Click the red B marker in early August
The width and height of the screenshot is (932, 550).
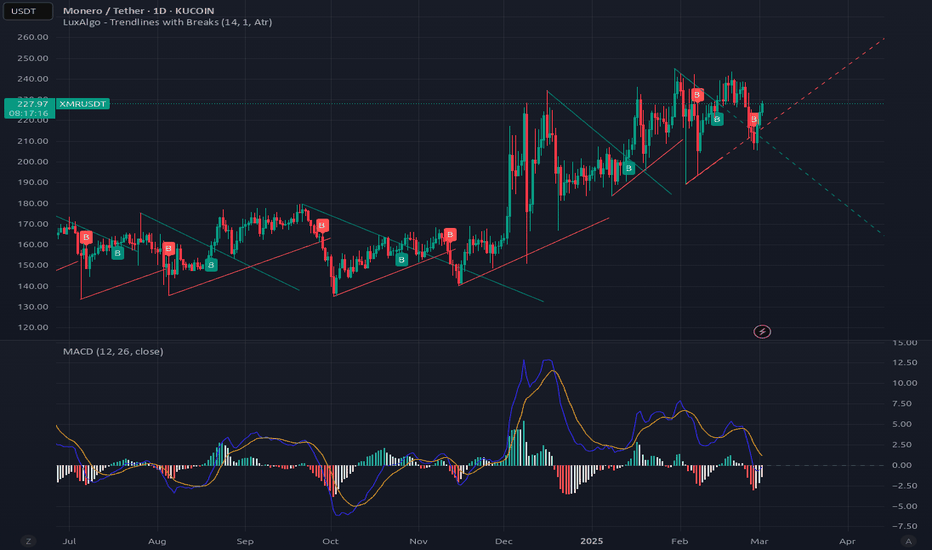click(168, 248)
